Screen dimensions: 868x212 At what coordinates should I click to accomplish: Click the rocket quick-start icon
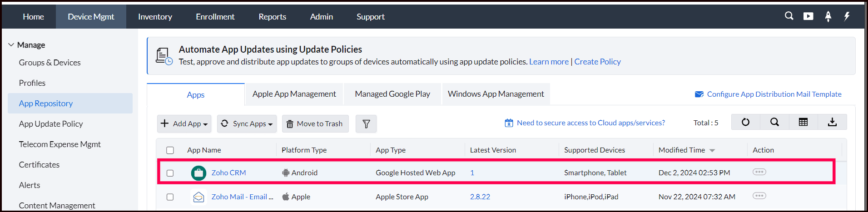coord(828,16)
